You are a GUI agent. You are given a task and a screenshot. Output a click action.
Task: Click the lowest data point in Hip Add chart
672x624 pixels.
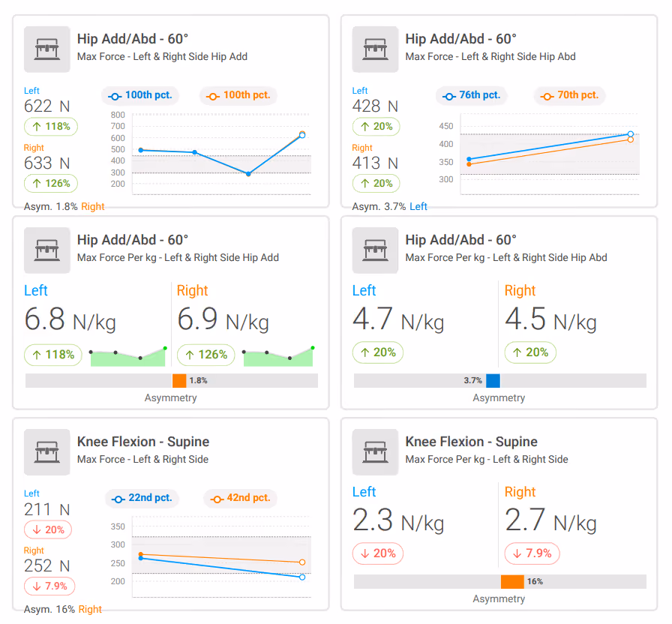click(x=248, y=173)
